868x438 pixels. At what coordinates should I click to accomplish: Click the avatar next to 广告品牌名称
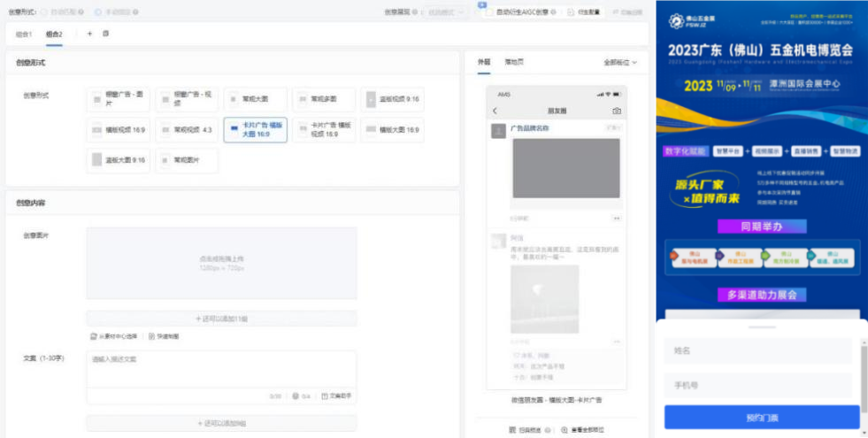point(498,131)
